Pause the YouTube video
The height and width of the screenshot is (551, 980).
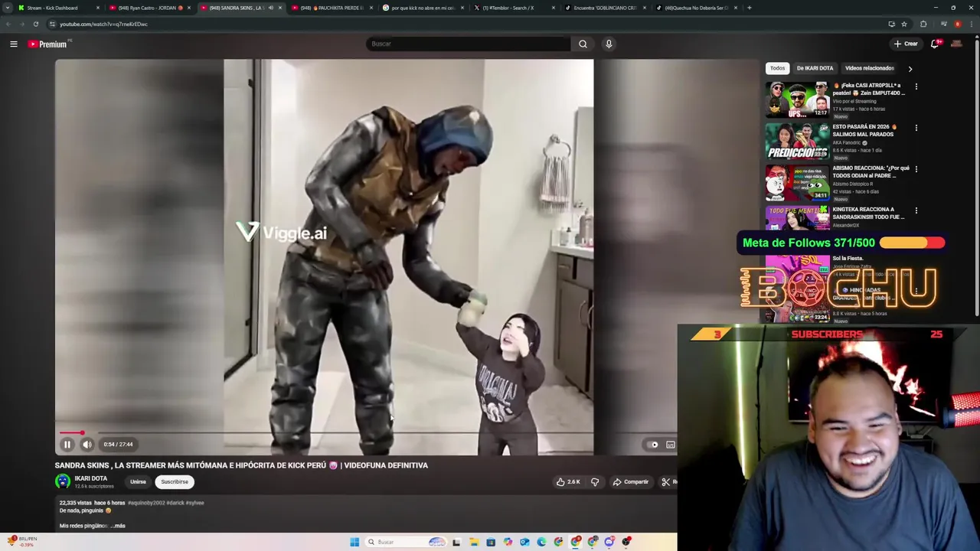pyautogui.click(x=67, y=445)
